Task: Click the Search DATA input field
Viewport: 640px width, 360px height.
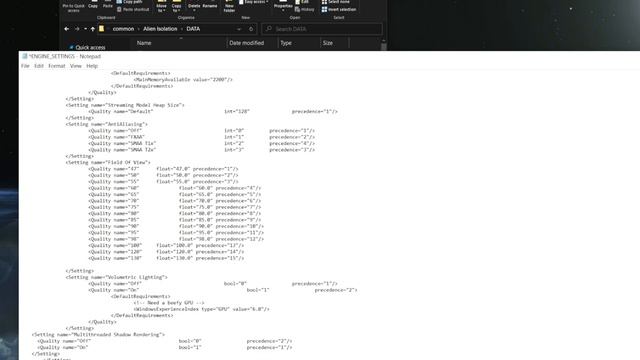Action: [322, 29]
